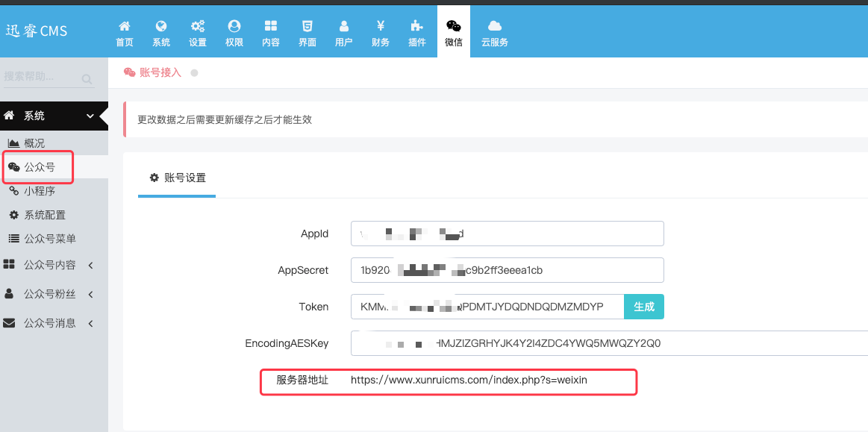This screenshot has width=868, height=432.
Task: Click the 迅睿CMS logo
Action: pos(36,31)
